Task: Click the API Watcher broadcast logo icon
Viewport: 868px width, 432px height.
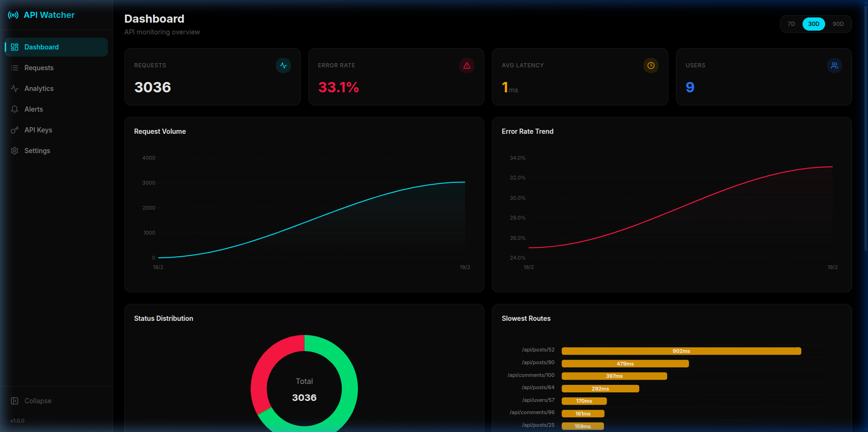Action: 12,15
